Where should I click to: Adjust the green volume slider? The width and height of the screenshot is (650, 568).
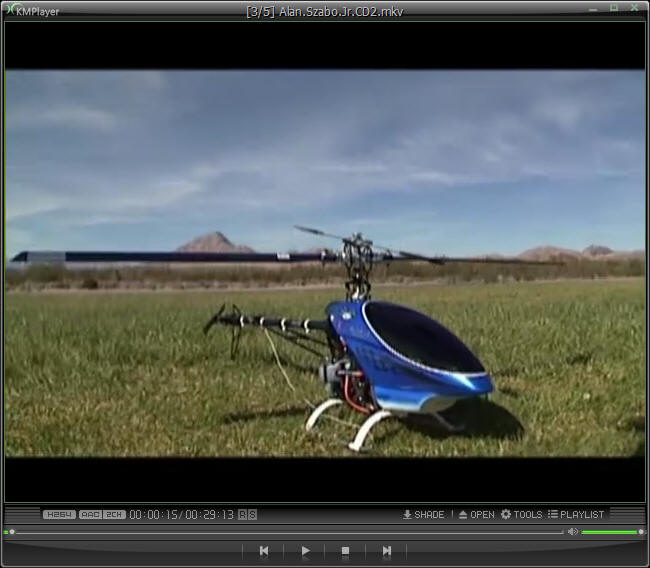click(x=610, y=532)
